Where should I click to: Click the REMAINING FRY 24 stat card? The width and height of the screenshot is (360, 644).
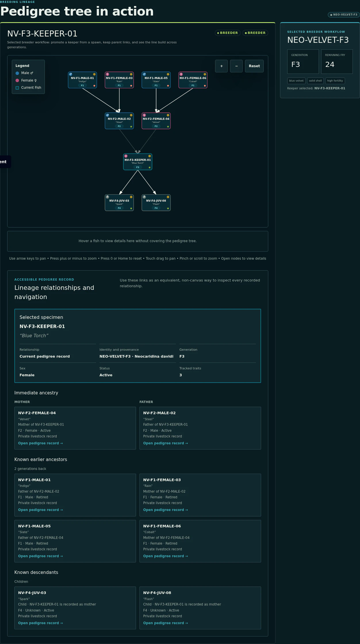337,61
